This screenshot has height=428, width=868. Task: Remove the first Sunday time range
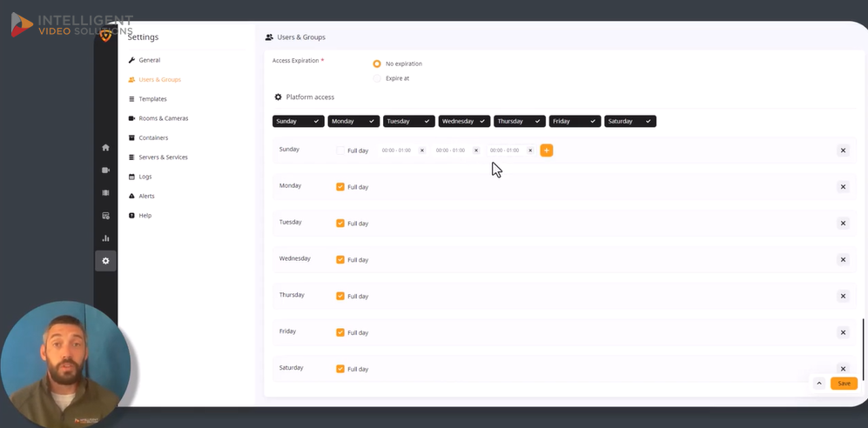[x=422, y=150]
